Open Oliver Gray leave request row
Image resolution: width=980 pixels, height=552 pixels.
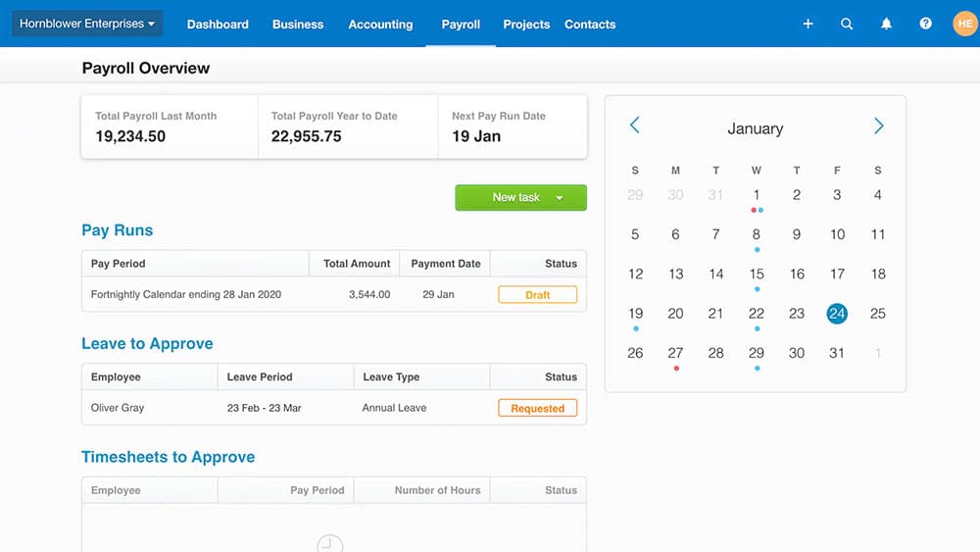coord(118,408)
